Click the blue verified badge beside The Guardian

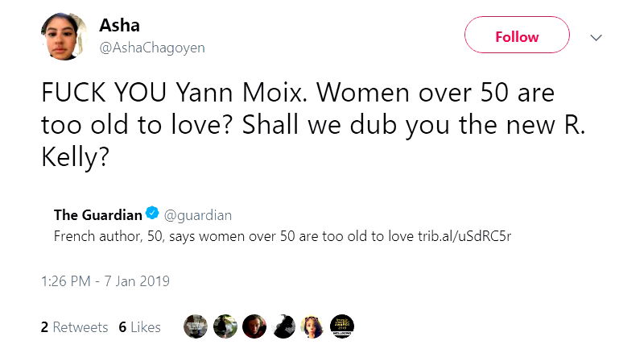point(152,214)
